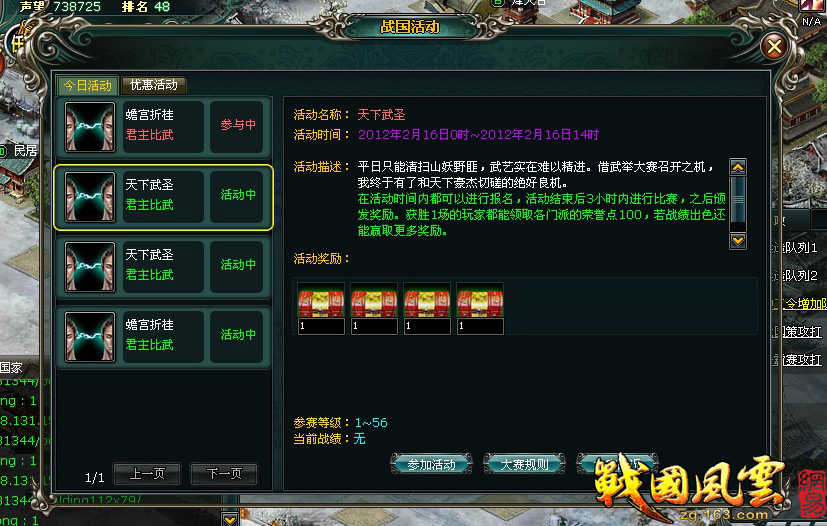Expand the chat panel's bottom down arrow
827x526 pixels.
click(230, 519)
